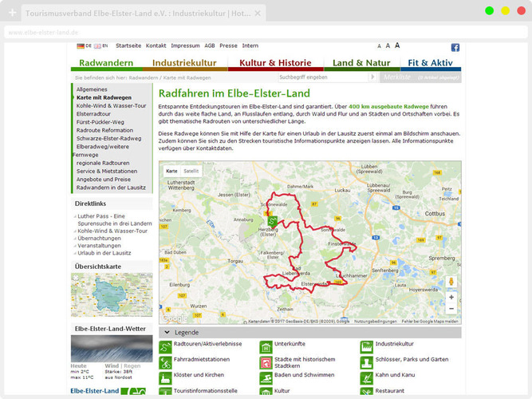Viewport: 532px width, 399px height.
Task: Click the Radtouren/Aktiverlebnisse legend icon
Action: (165, 347)
